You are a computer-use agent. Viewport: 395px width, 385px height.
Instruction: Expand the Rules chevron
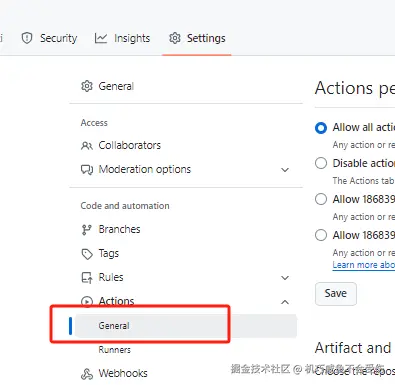(x=285, y=278)
